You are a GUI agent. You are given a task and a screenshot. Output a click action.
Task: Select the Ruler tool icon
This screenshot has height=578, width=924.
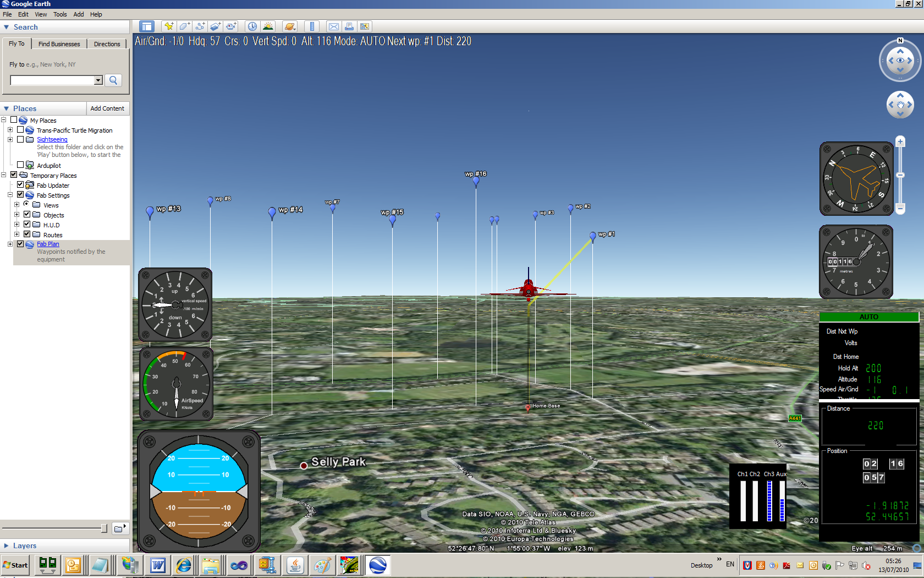(x=312, y=26)
